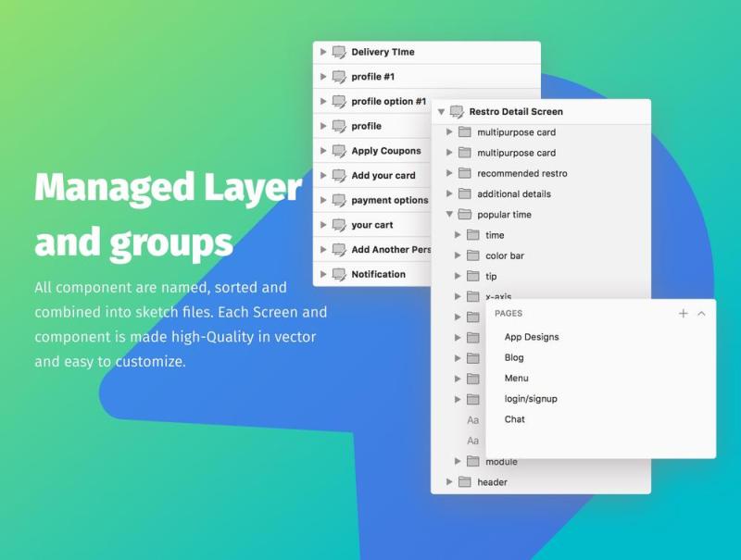The image size is (741, 560).
Task: Select the your cart layer
Action: [372, 225]
